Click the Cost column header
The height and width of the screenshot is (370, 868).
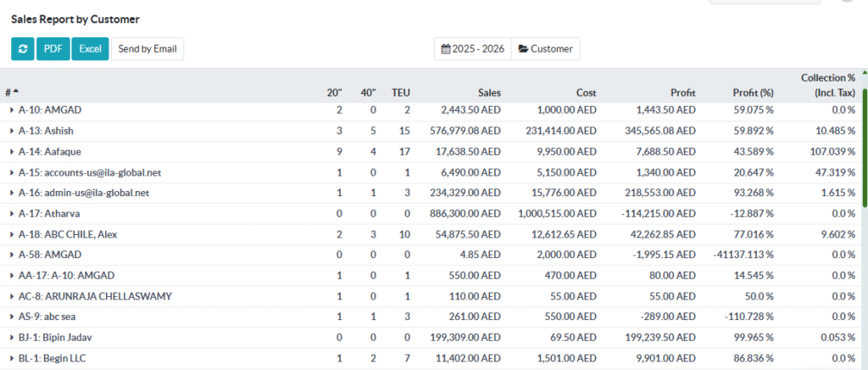point(586,92)
